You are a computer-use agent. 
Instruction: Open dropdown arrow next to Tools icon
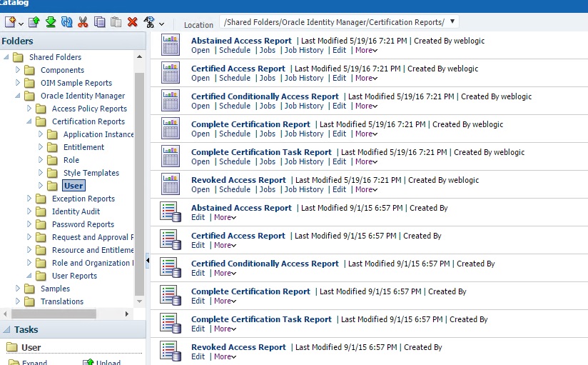161,24
